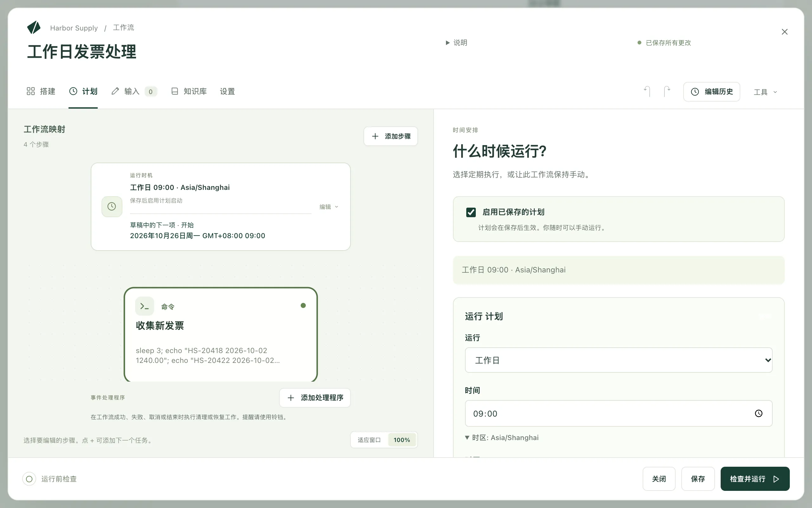The height and width of the screenshot is (508, 812).
Task: Click the 编辑历史 button
Action: [x=711, y=92]
